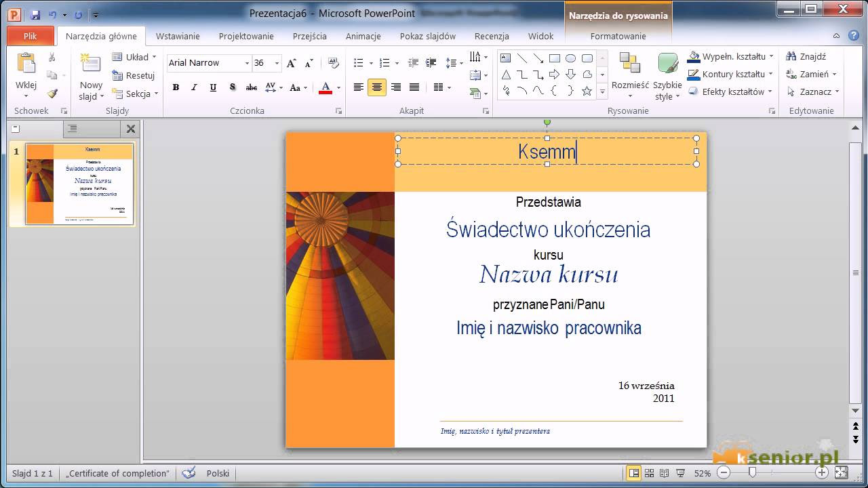
Task: Expand the shapes gallery more button
Action: pyautogui.click(x=602, y=92)
